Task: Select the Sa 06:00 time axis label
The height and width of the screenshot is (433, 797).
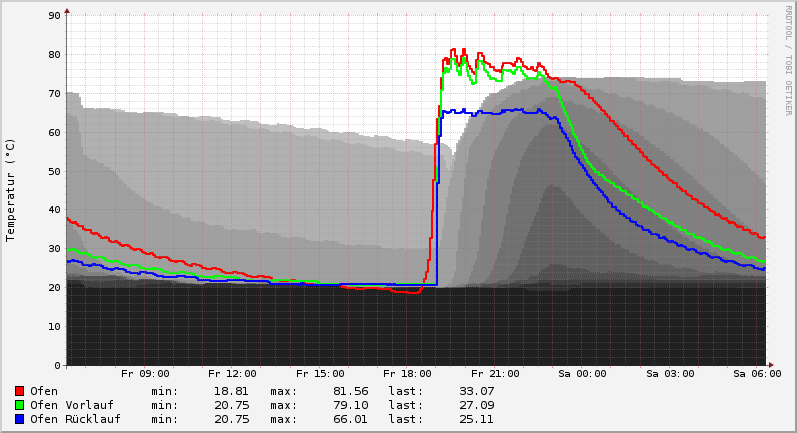Action: coord(756,374)
